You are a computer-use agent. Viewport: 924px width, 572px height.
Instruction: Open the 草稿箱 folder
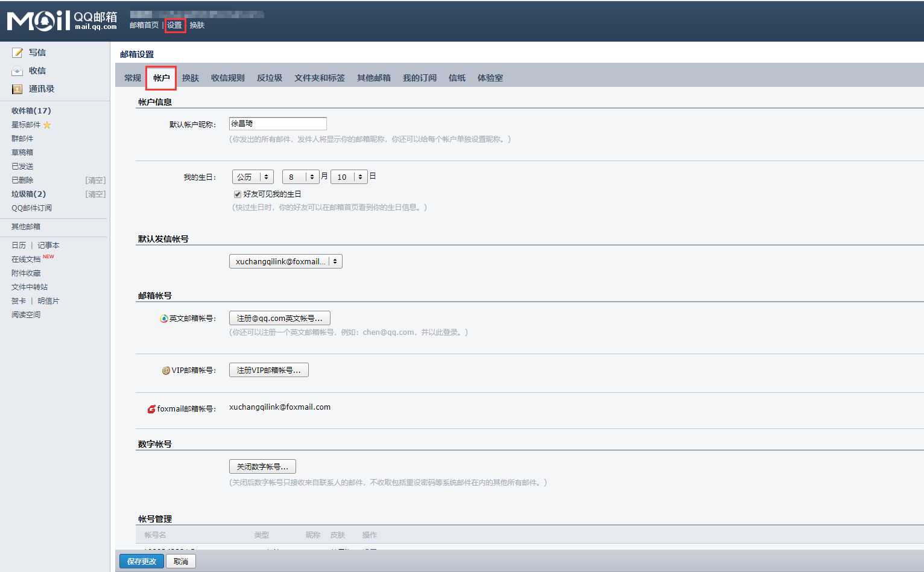(22, 153)
